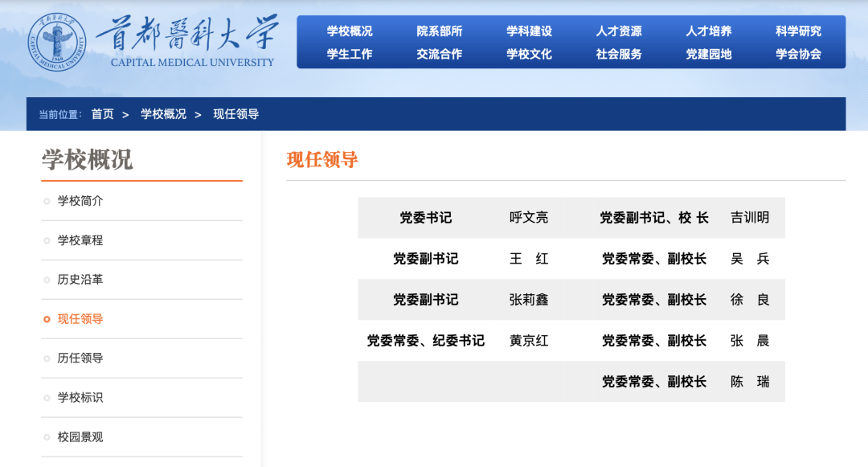This screenshot has width=868, height=467.
Task: Click the 党委书记 title cell
Action: tap(426, 218)
